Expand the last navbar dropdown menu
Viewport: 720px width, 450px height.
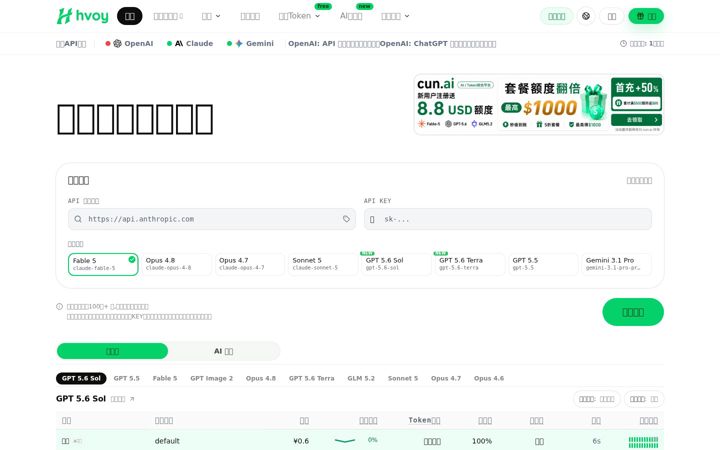tap(395, 16)
